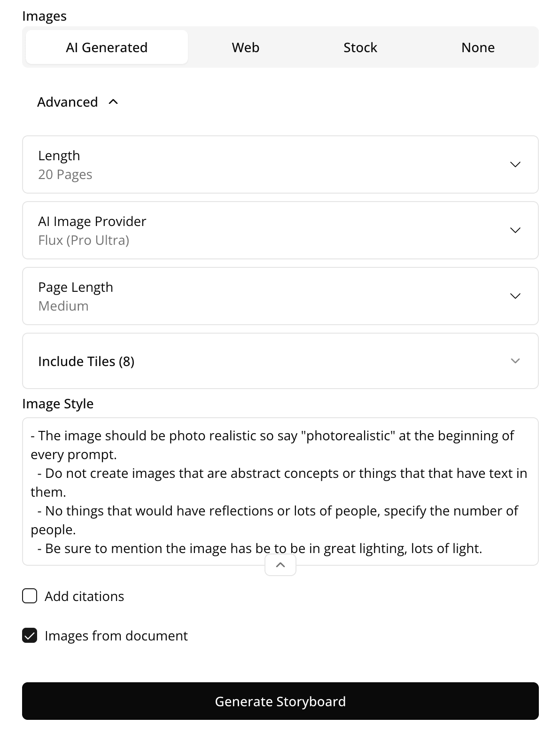The image size is (560, 741).
Task: Click the chevron icon in Page Length row
Action: pos(515,296)
